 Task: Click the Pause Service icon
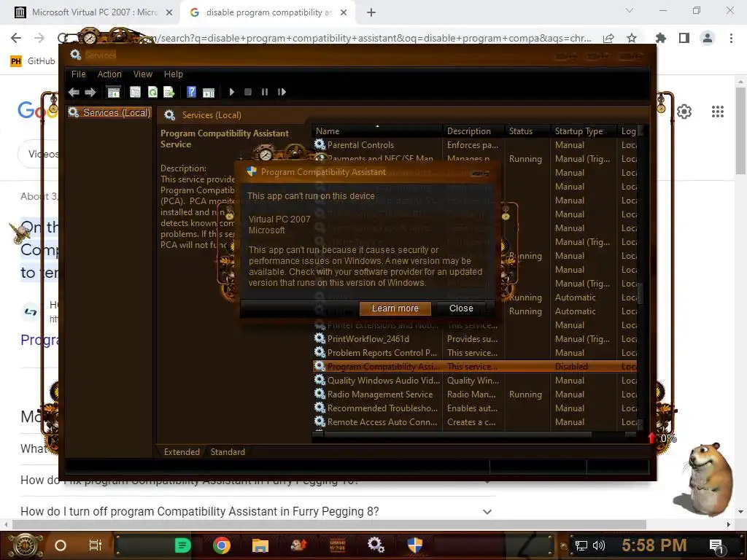point(264,92)
